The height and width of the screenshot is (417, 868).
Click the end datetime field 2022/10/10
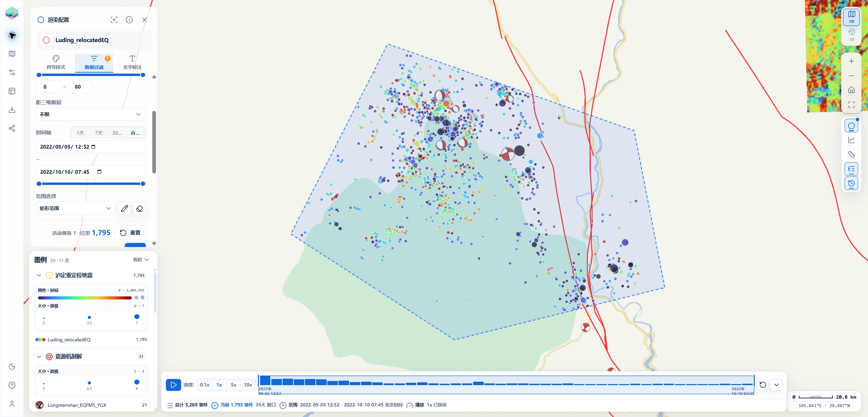91,172
